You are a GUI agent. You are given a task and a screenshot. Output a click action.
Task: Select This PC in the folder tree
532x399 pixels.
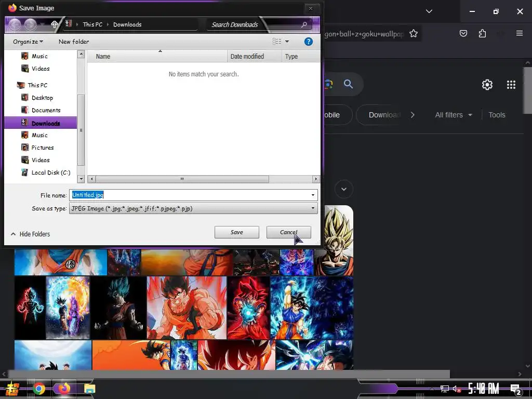(x=37, y=85)
